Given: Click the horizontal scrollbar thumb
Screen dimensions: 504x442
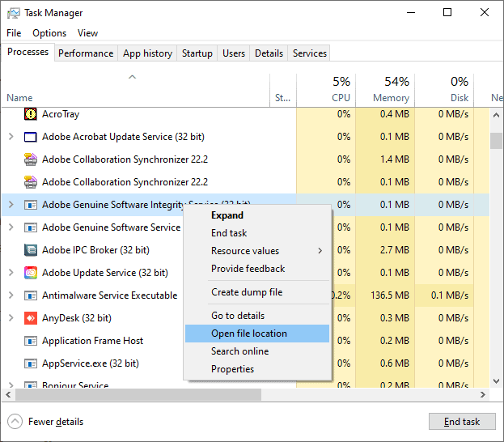Looking at the screenshot, I should [x=138, y=395].
